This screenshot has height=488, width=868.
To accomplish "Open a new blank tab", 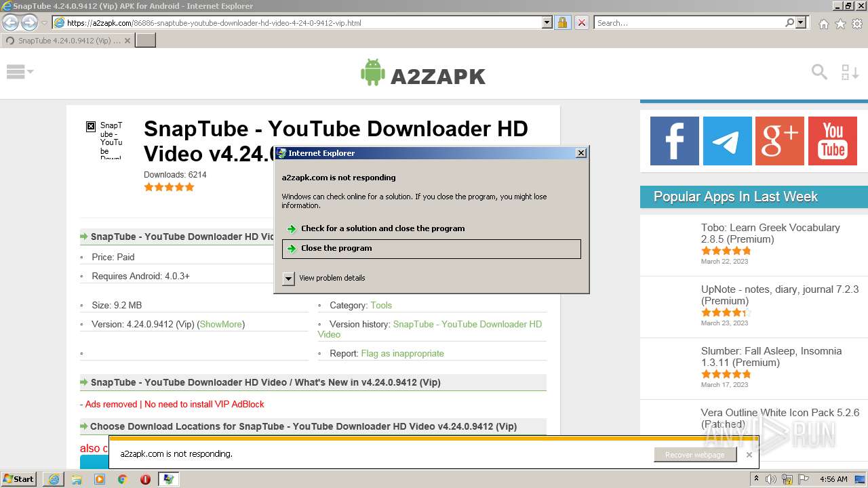I will [x=146, y=41].
